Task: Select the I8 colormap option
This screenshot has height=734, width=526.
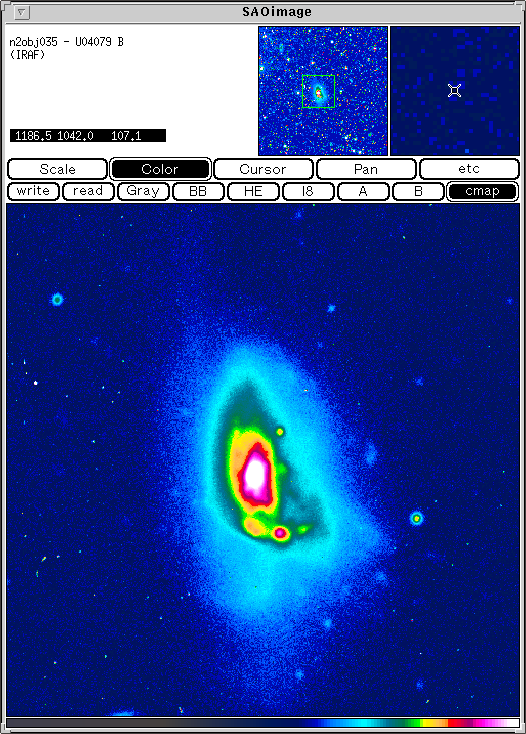Action: [x=308, y=191]
